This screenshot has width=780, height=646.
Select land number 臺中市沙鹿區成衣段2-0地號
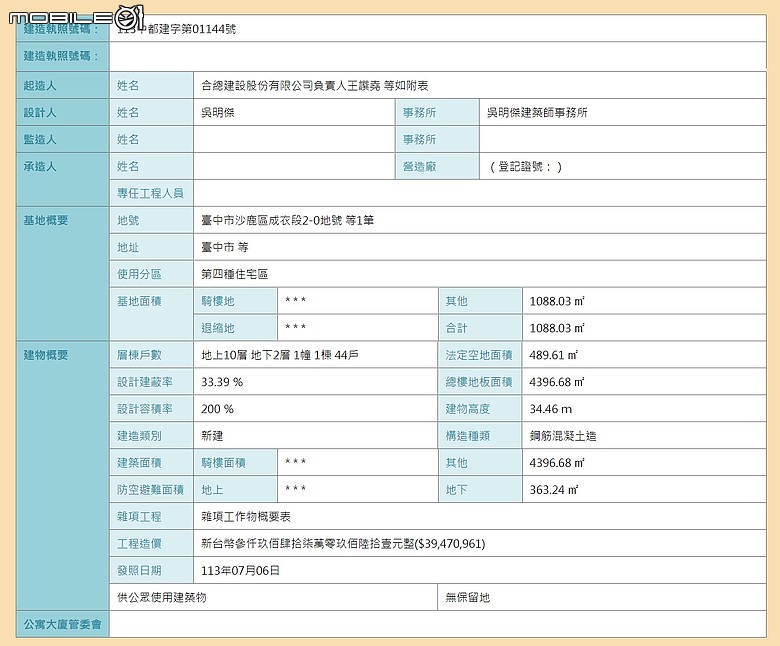click(x=272, y=220)
